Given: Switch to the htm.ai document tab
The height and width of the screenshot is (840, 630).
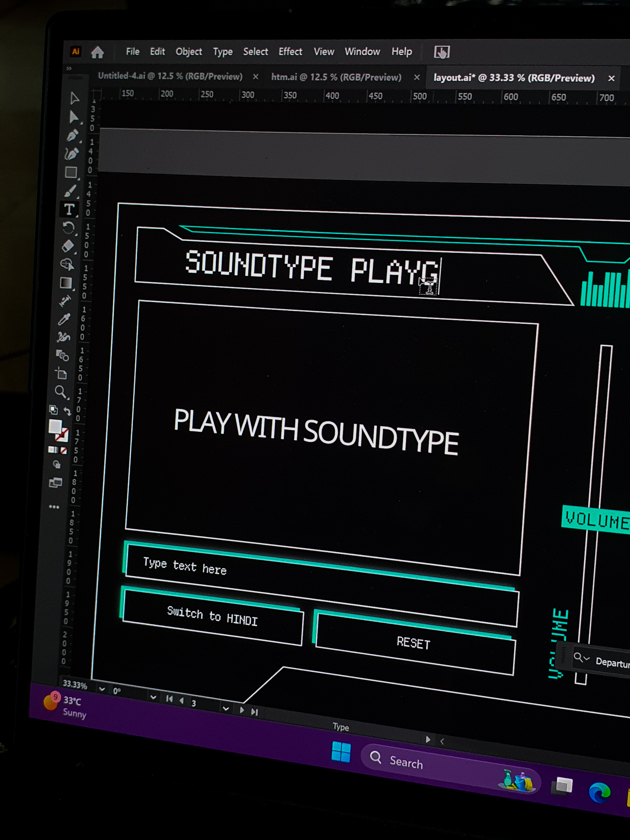Looking at the screenshot, I should (x=336, y=77).
